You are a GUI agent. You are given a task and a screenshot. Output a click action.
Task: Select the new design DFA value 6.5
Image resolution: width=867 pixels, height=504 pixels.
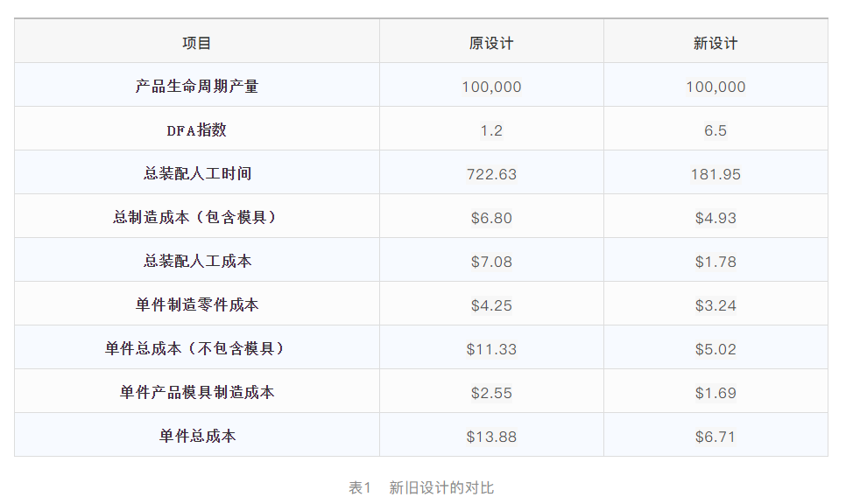point(715,130)
